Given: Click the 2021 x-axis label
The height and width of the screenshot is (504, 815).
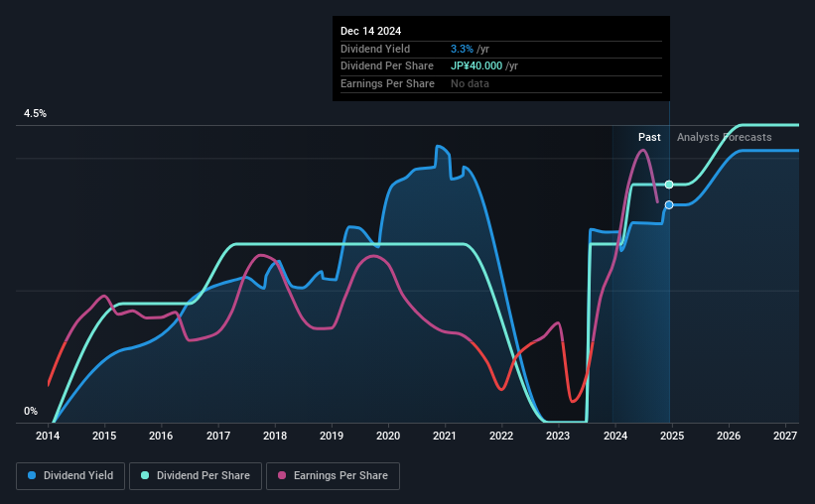Looking at the screenshot, I should (445, 436).
